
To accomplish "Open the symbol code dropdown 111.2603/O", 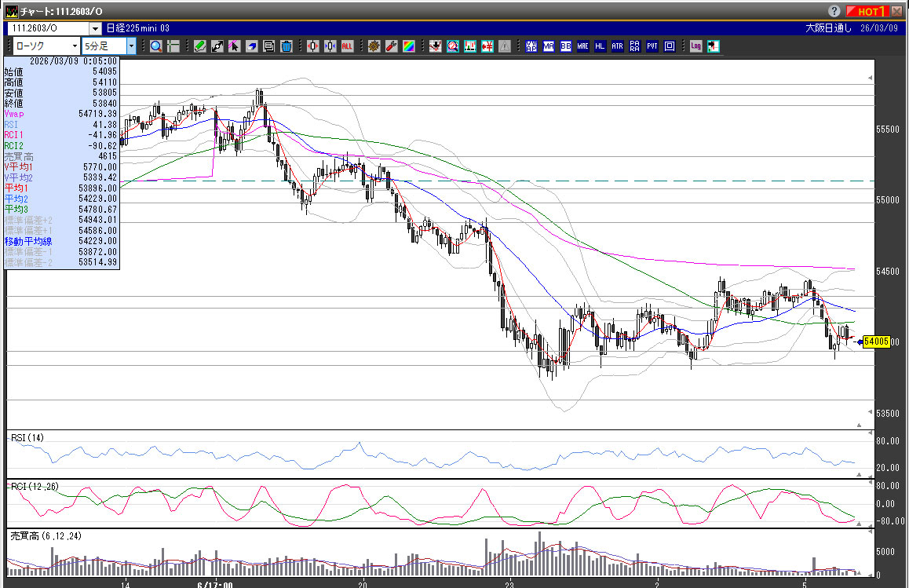I will (x=95, y=28).
